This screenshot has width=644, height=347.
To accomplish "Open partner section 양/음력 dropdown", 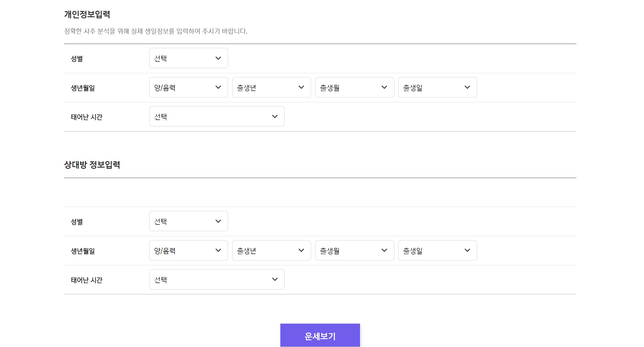I will pos(188,250).
